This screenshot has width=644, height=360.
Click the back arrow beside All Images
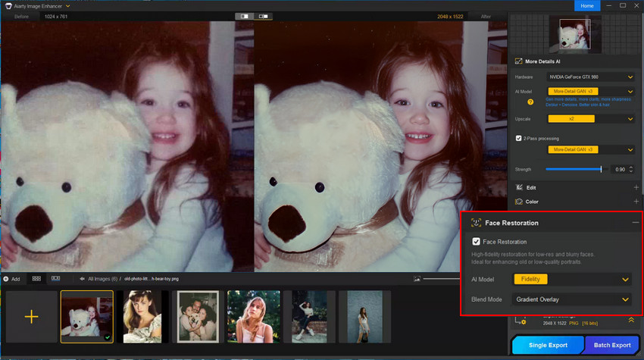point(82,279)
